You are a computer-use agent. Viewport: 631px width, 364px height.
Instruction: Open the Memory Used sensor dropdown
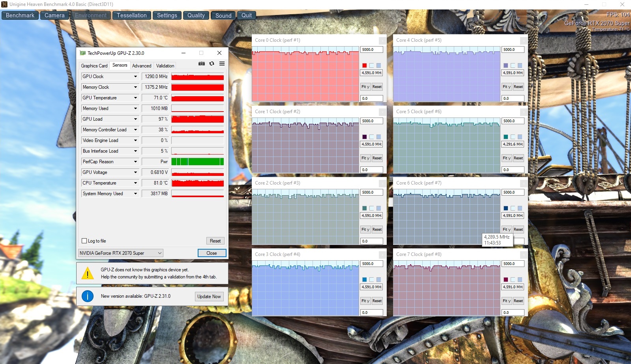tap(135, 108)
